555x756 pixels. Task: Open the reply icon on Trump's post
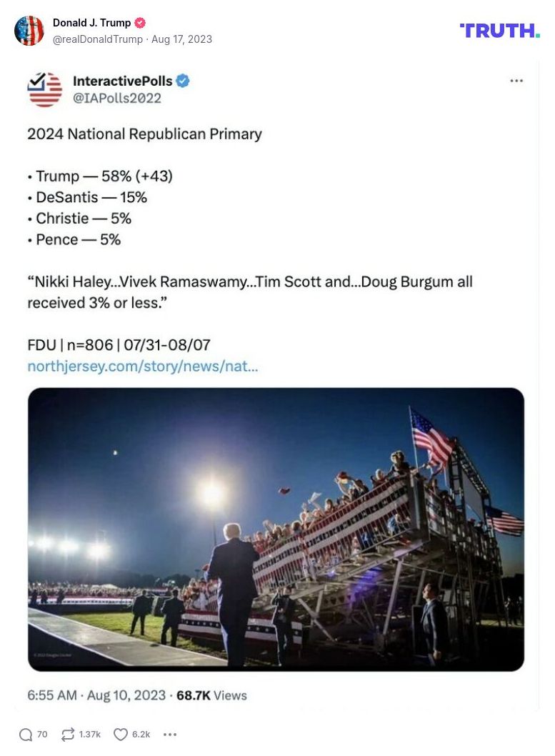pyautogui.click(x=24, y=734)
